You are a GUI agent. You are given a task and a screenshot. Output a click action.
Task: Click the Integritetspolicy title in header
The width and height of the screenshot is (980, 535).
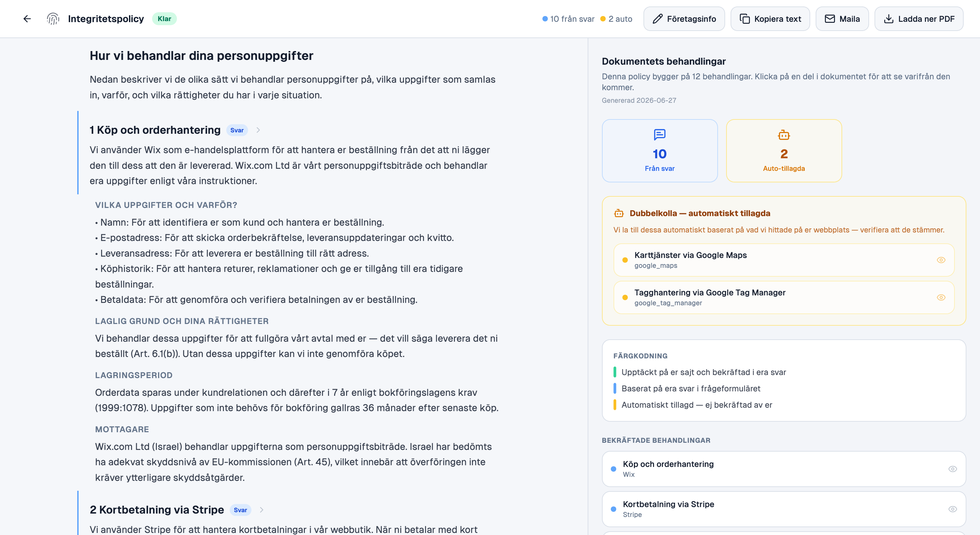click(106, 19)
